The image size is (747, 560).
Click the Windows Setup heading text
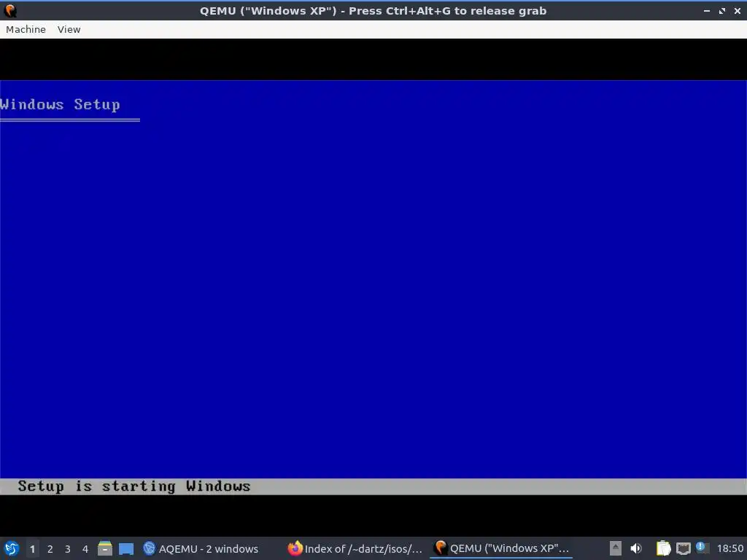tap(60, 105)
